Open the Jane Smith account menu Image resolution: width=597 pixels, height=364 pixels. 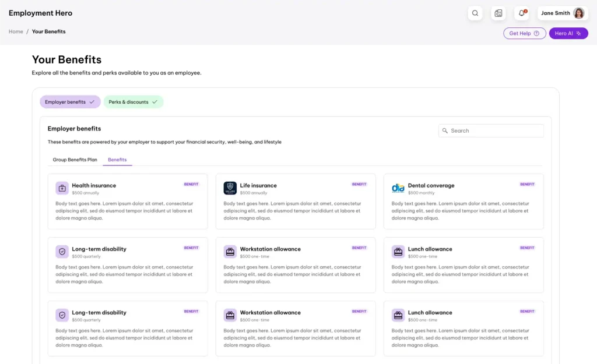(561, 13)
